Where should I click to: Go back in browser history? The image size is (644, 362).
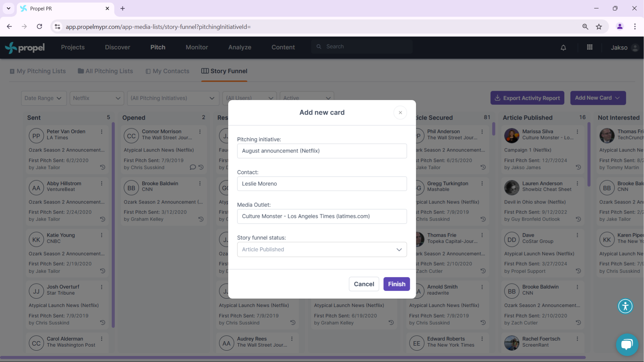coord(9,26)
